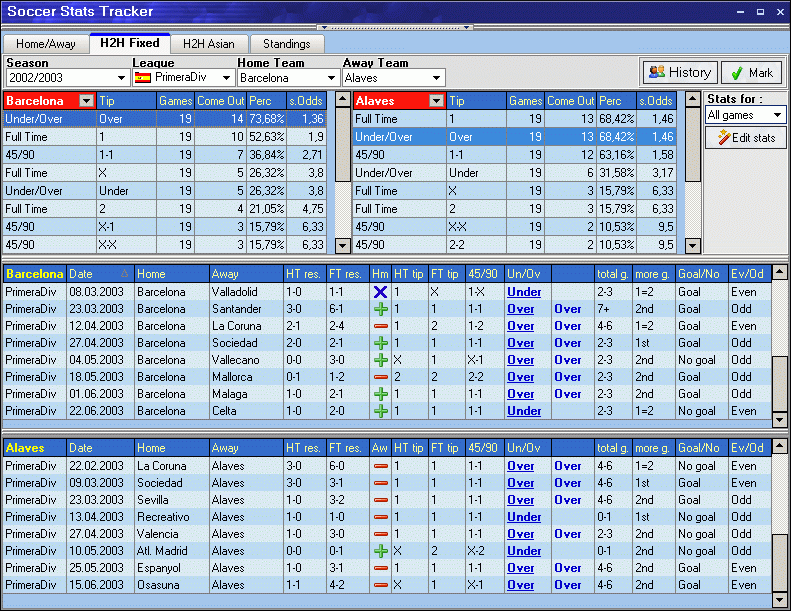Switch to the H2H Asian tab
791x611 pixels.
(209, 44)
